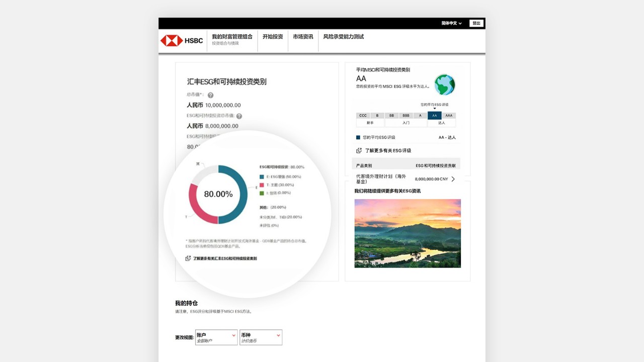Click the 达人 rating level label
Viewport: 644px width, 362px height.
(x=442, y=123)
